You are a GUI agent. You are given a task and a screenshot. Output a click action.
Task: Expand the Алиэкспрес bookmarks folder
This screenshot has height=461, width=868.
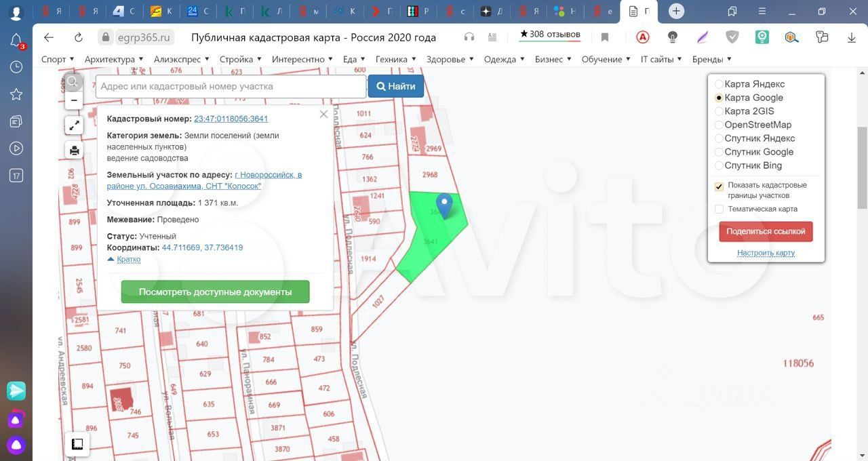[x=182, y=59]
